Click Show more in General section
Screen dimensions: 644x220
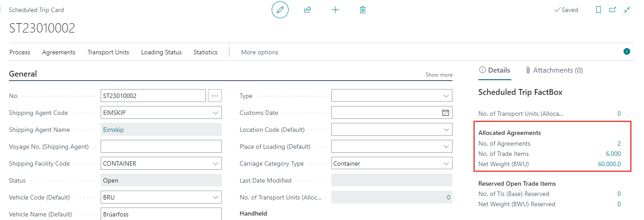439,75
